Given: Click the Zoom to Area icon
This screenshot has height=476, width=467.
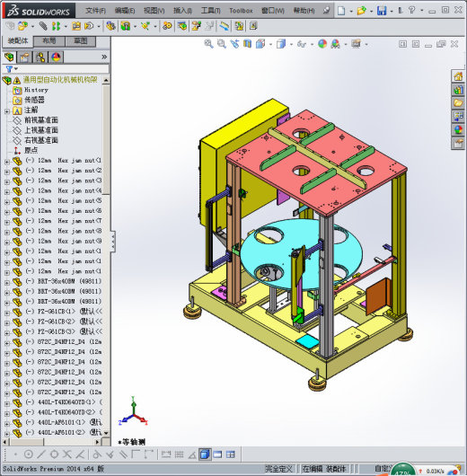Looking at the screenshot, I should (222, 44).
